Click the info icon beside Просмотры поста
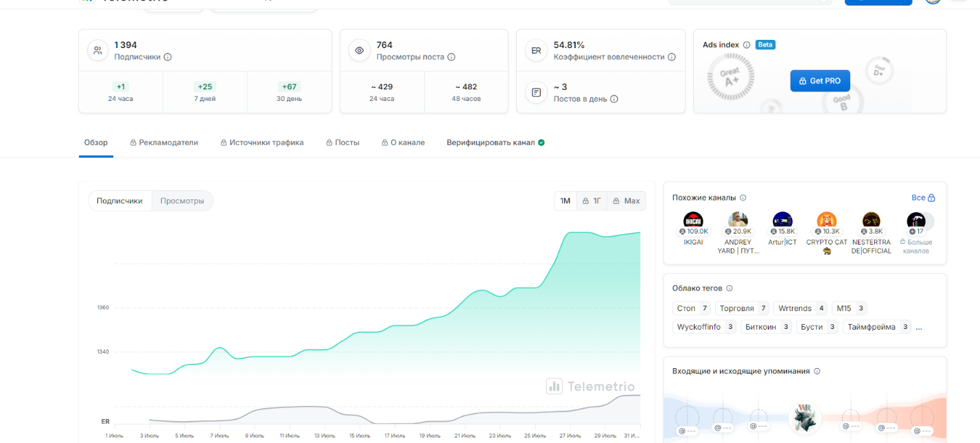 tap(452, 57)
